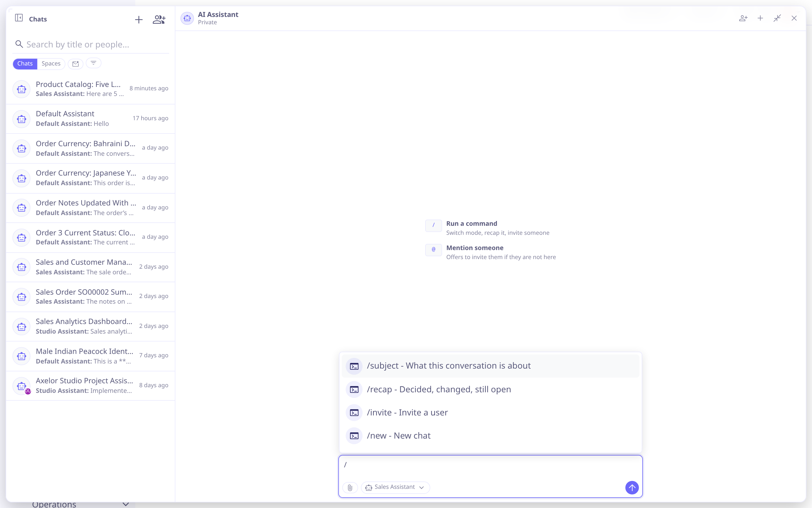This screenshot has width=812, height=508.
Task: Open Axelor Studio Project Assis... chat
Action: tap(90, 386)
